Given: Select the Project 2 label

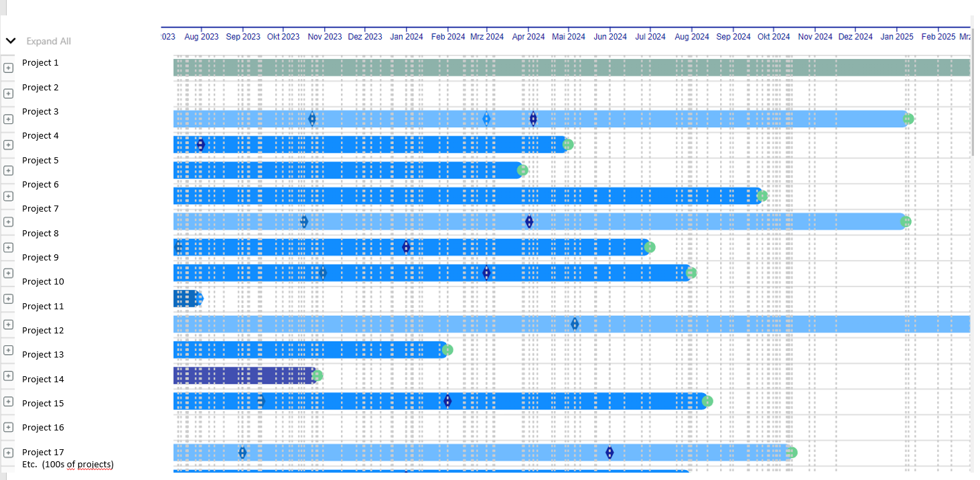Looking at the screenshot, I should pyautogui.click(x=40, y=88).
